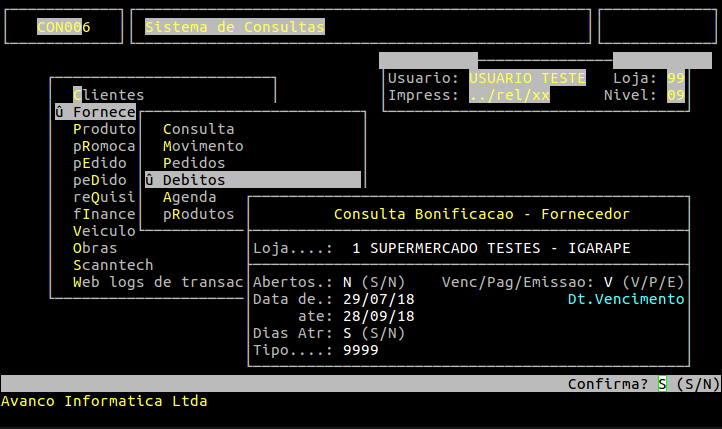Select the Scanntech menu option
Viewport: 722px width, 429px height.
coord(112,265)
